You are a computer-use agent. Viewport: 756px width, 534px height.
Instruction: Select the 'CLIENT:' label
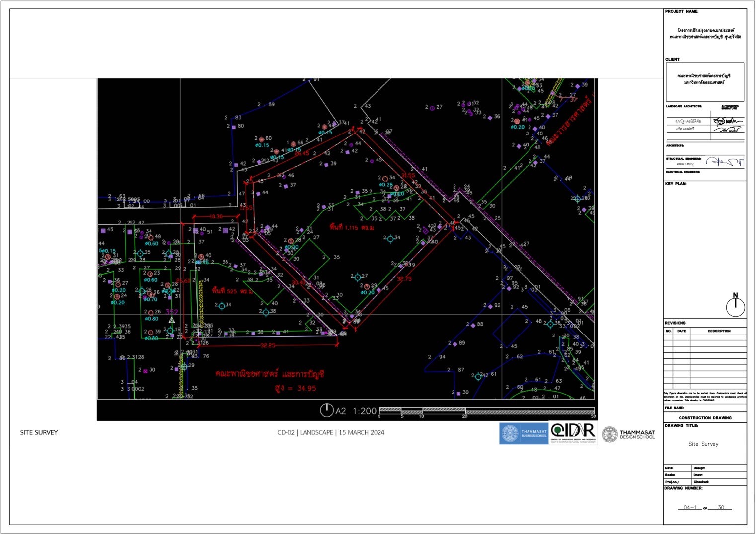pos(673,59)
